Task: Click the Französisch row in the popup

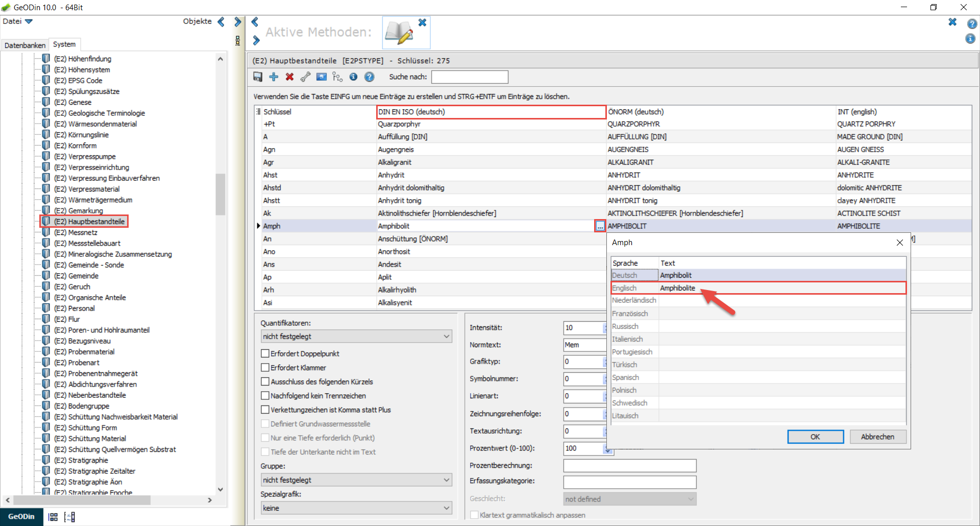Action: [x=758, y=314]
